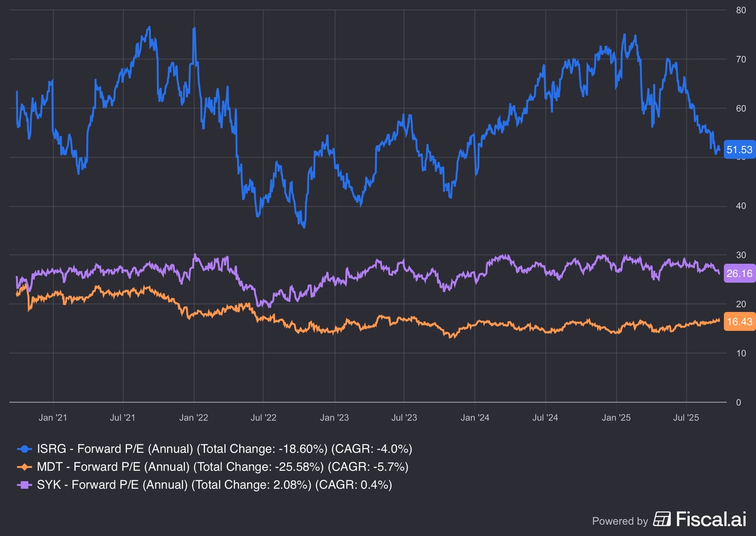Click the purple SYK legend square marker

(24, 485)
